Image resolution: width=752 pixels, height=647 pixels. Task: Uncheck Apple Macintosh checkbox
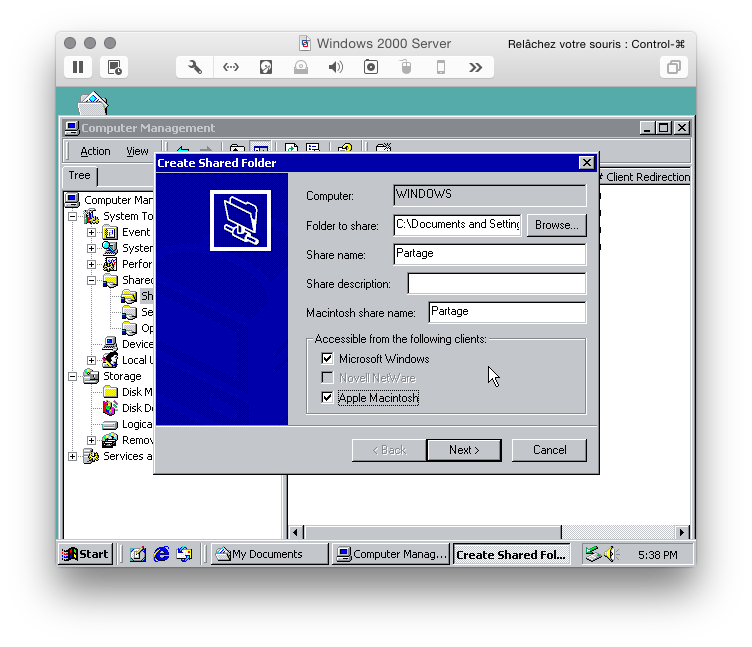[327, 398]
